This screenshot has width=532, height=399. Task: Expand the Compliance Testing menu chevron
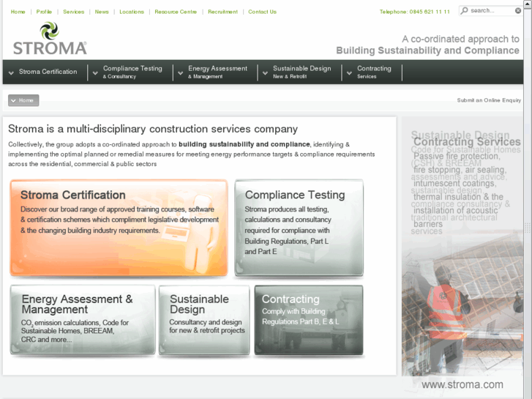(x=95, y=72)
